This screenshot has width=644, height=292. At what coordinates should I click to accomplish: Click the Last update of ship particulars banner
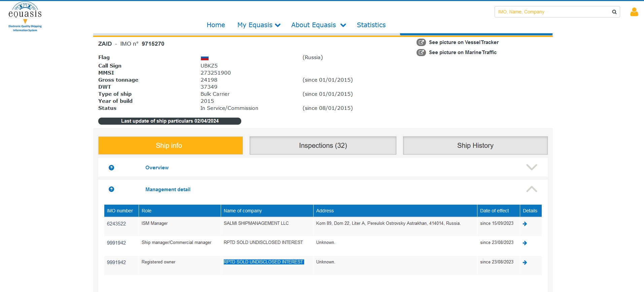(170, 121)
